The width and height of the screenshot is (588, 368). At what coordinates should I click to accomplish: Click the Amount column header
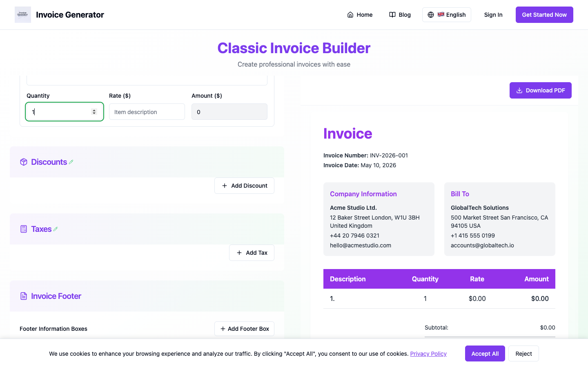pyautogui.click(x=537, y=279)
